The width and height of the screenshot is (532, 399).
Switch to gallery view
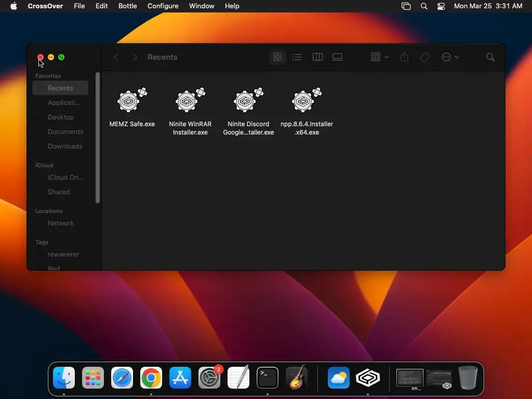pos(337,57)
